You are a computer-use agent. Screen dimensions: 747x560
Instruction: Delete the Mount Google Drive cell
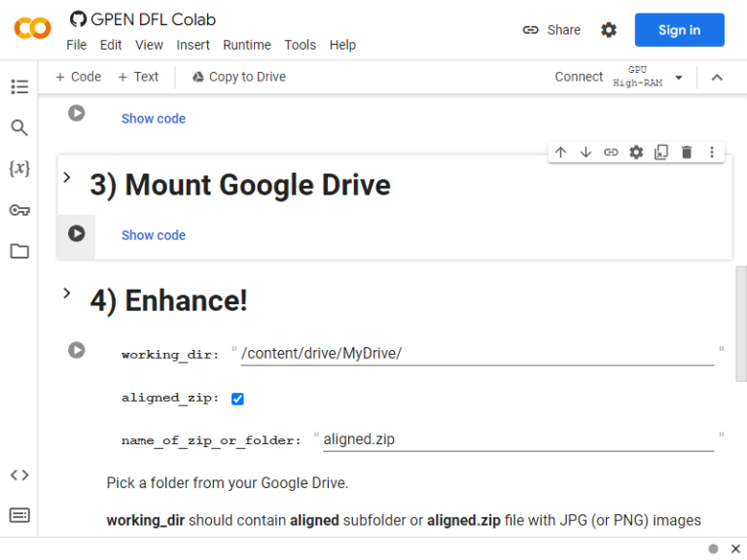click(x=687, y=153)
